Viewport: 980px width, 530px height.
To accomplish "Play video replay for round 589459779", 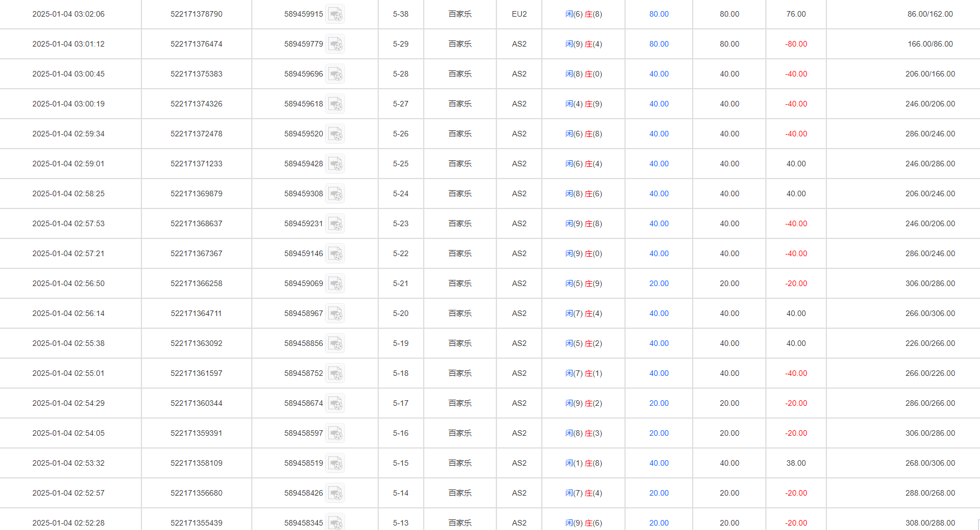I will coord(335,44).
